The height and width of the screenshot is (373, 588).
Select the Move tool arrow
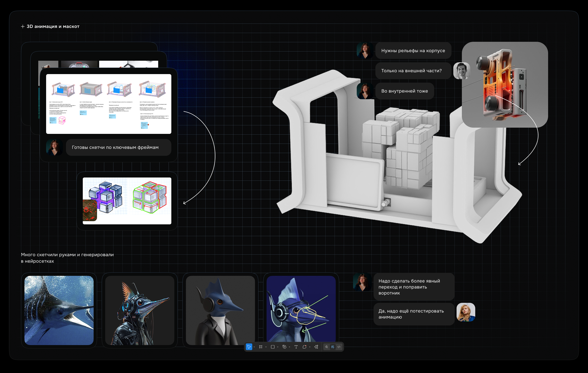pos(249,347)
